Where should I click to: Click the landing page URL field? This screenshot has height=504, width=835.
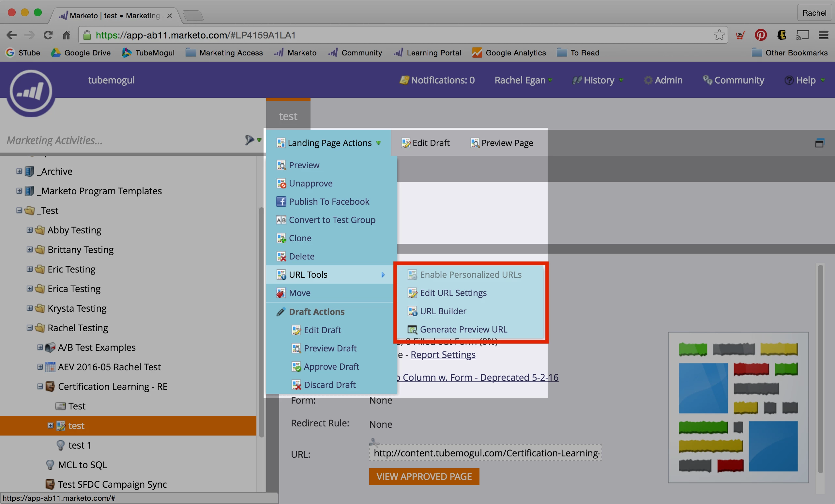coord(485,453)
